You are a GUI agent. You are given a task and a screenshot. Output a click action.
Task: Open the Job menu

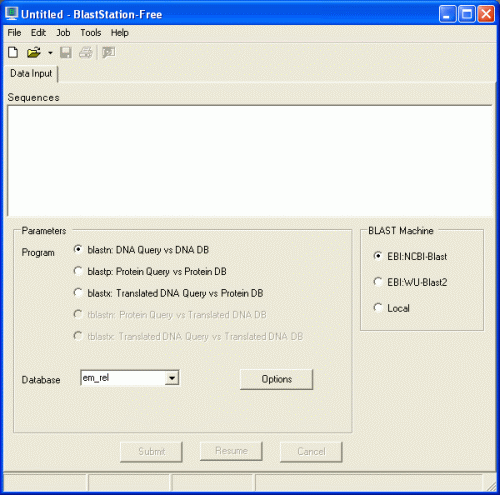pos(63,33)
